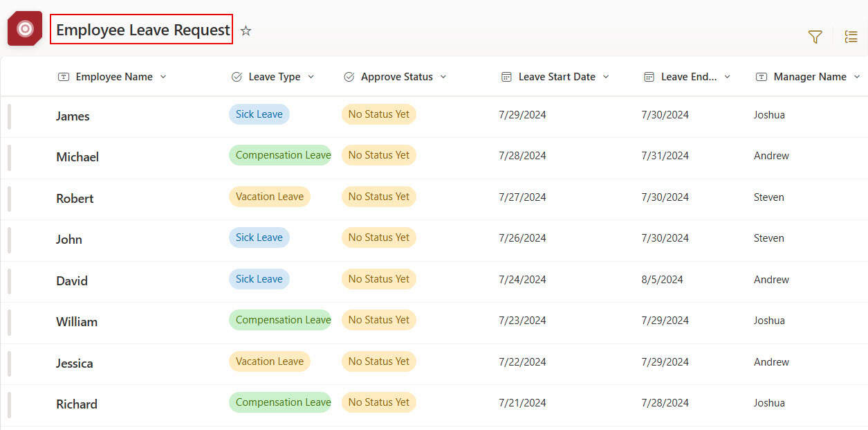Click David's No Status Yet pill
868x430 pixels.
379,279
